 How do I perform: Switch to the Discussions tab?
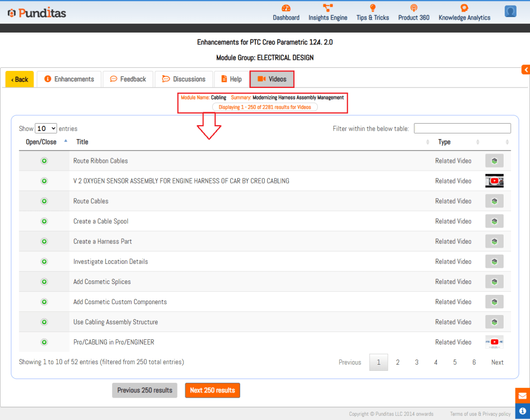[184, 79]
